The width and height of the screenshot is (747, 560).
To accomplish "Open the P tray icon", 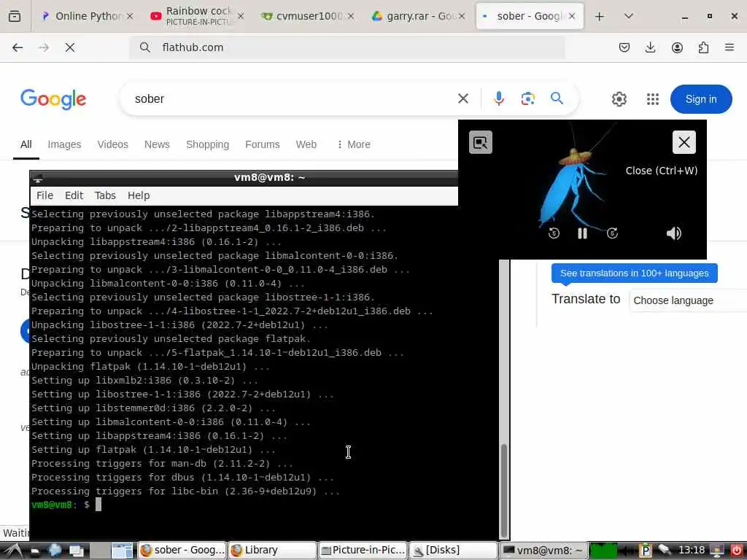I will [645, 551].
